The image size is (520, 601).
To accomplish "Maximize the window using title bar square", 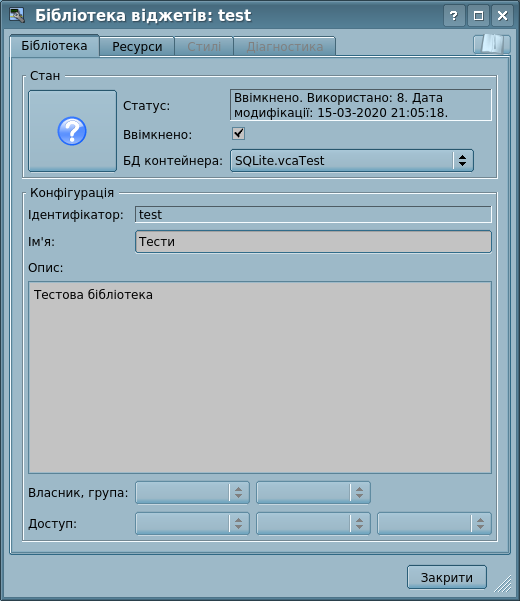I will (478, 16).
